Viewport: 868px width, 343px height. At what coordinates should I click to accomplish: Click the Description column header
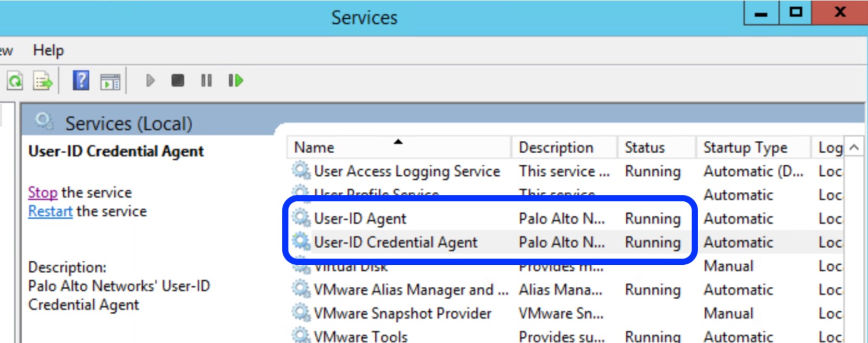pos(555,148)
